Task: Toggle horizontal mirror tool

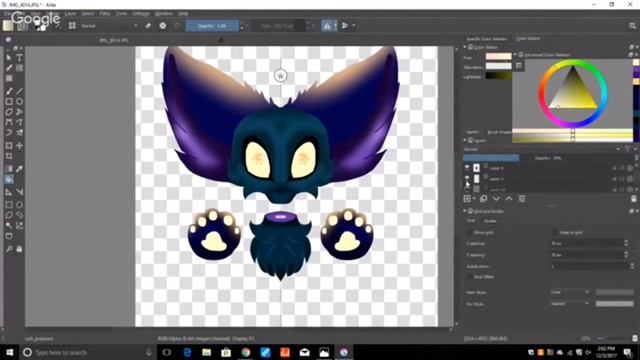Action: 327,26
